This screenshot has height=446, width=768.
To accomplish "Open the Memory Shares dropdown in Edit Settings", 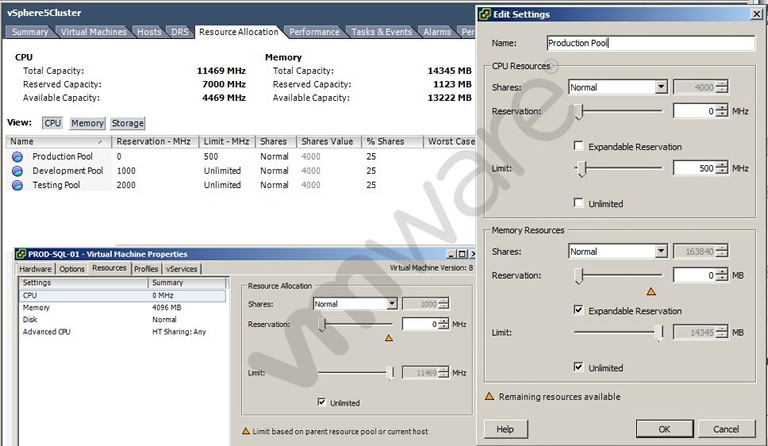I will pos(661,252).
